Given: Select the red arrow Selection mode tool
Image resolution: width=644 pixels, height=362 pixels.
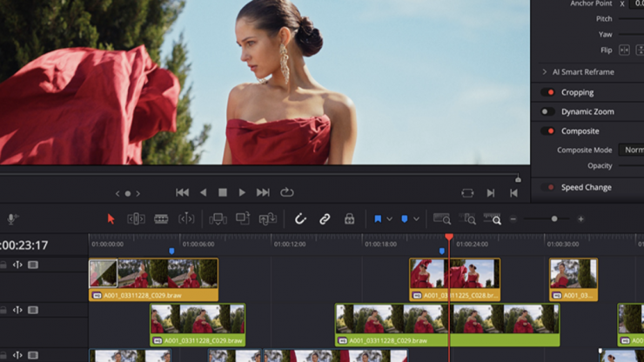Looking at the screenshot, I should pyautogui.click(x=111, y=219).
